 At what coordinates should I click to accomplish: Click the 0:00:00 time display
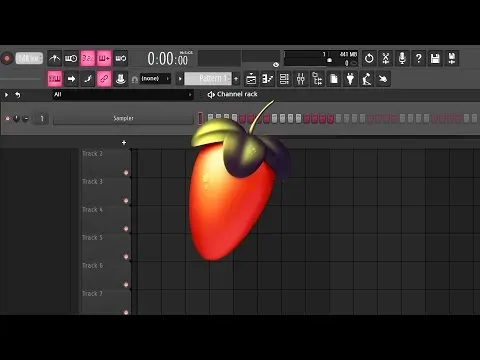[169, 59]
